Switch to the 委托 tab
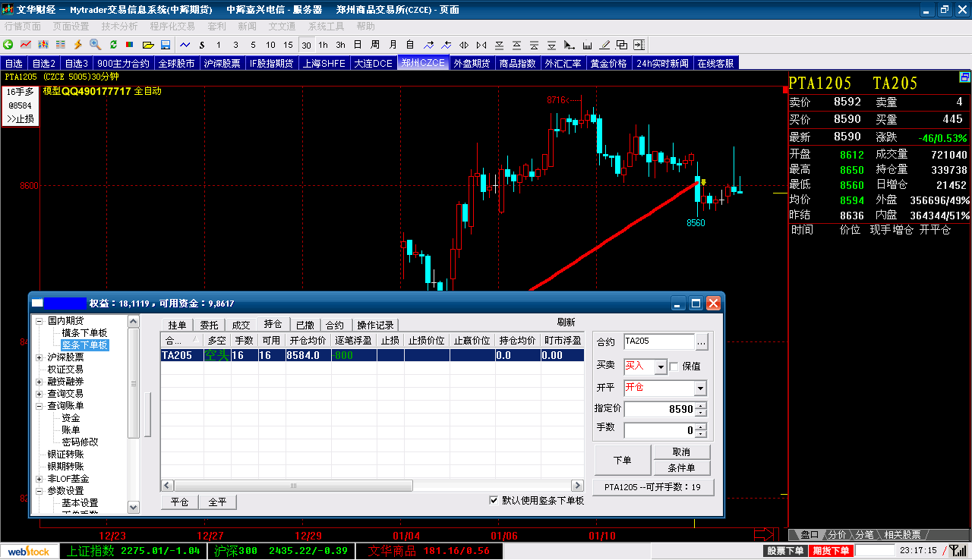 point(208,325)
